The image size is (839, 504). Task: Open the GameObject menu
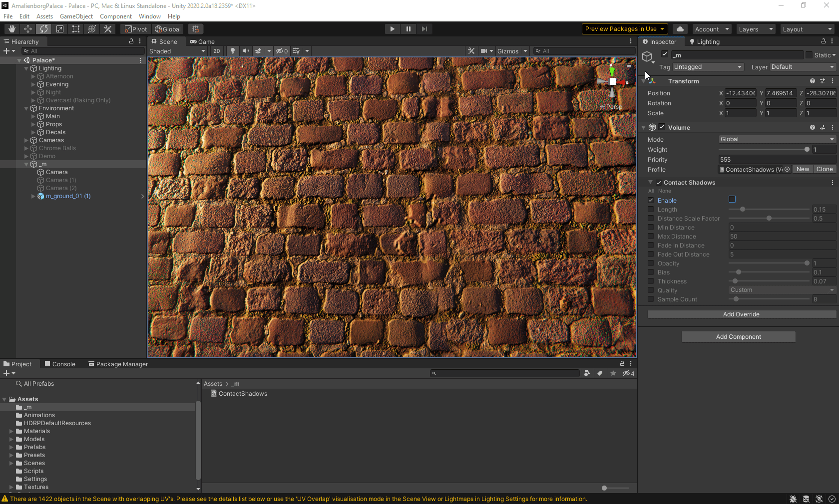(76, 16)
